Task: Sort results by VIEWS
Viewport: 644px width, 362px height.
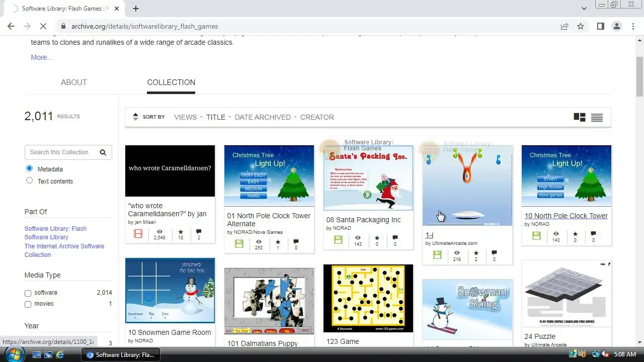Action: point(185,117)
